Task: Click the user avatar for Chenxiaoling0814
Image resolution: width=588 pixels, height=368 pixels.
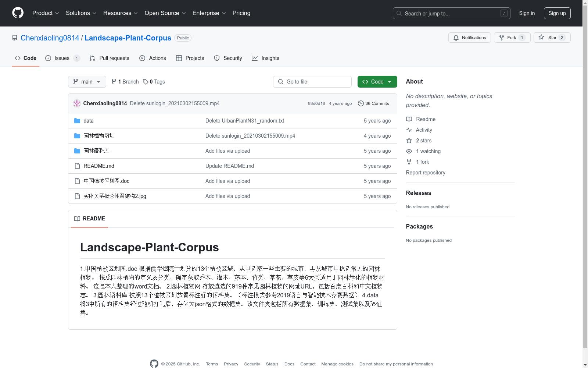Action: pyautogui.click(x=77, y=103)
